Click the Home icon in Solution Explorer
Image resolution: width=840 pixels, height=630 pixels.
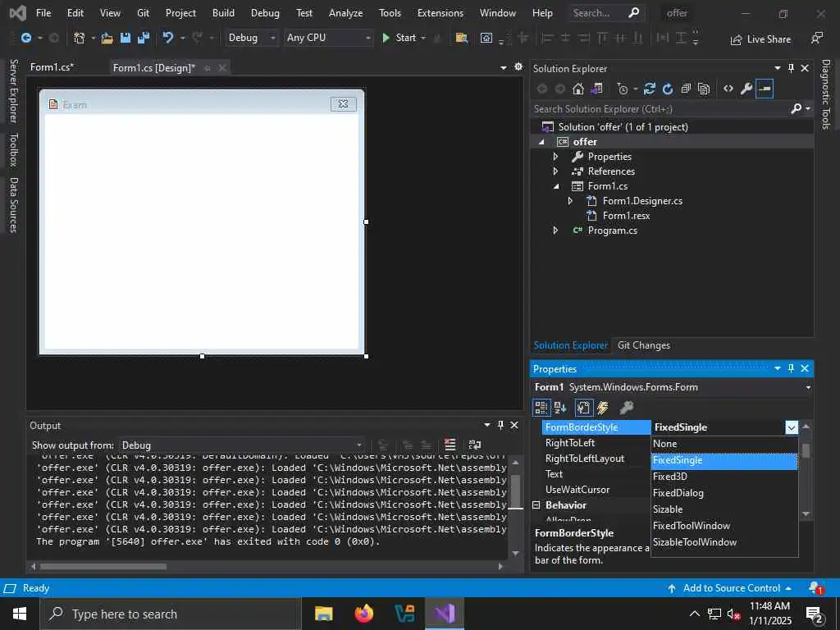coord(577,89)
